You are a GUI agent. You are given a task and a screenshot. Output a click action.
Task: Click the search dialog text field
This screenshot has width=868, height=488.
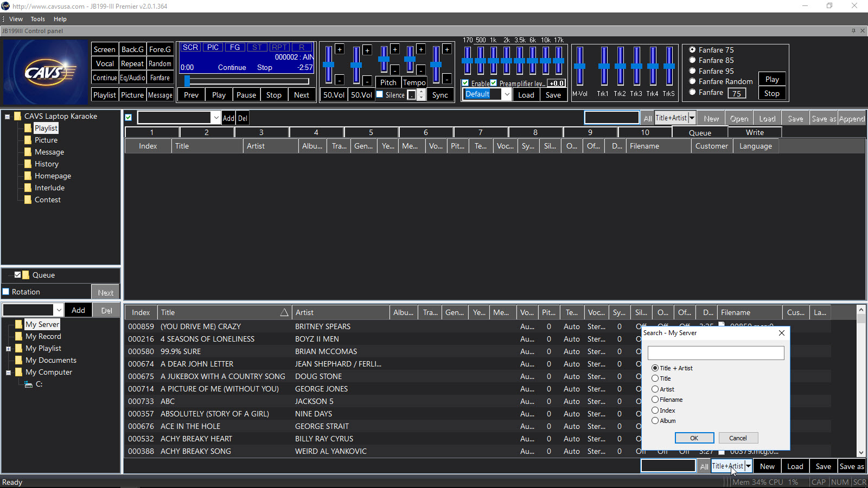point(716,353)
